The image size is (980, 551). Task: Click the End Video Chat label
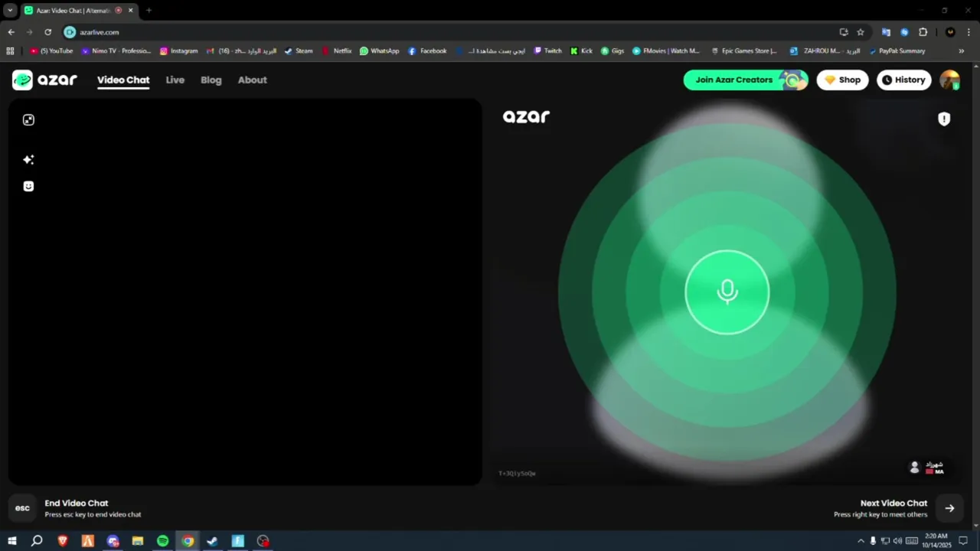[77, 503]
